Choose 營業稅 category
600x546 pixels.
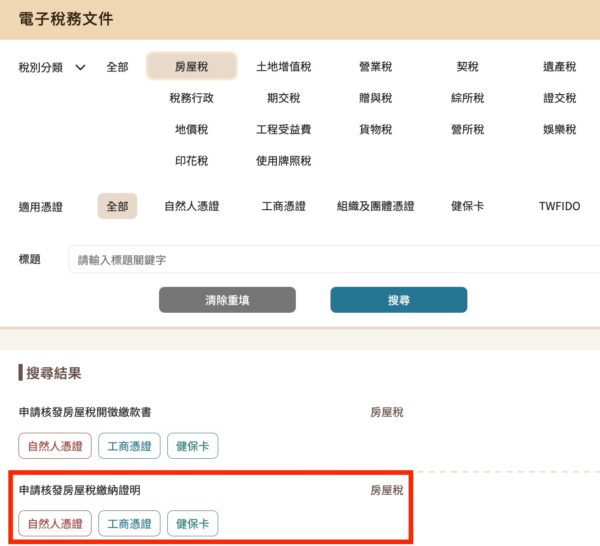coord(375,67)
